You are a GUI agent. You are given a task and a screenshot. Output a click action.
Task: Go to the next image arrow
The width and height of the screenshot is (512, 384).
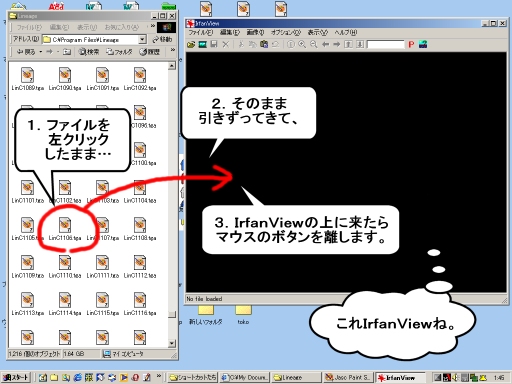click(x=337, y=44)
